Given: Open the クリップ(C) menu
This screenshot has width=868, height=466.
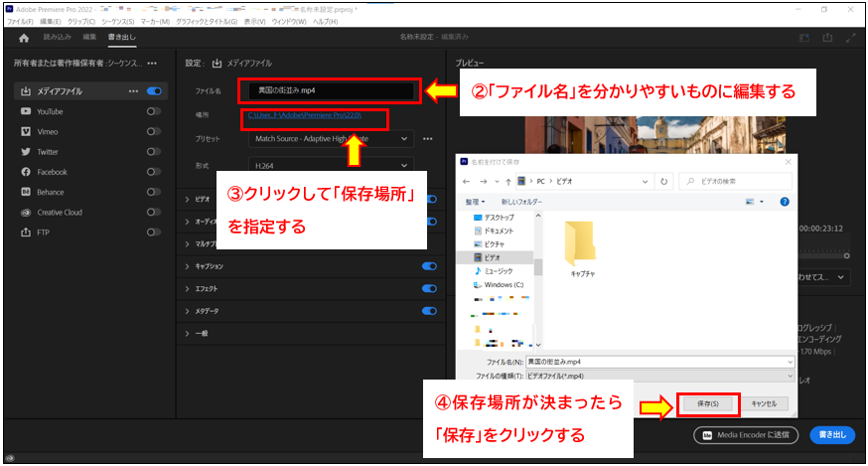Looking at the screenshot, I should [81, 22].
